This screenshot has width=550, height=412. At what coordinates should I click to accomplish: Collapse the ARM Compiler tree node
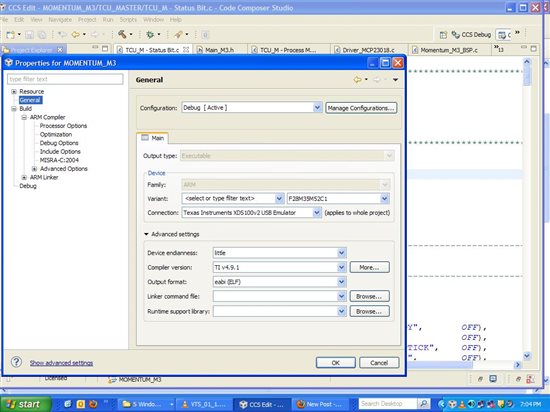point(24,117)
